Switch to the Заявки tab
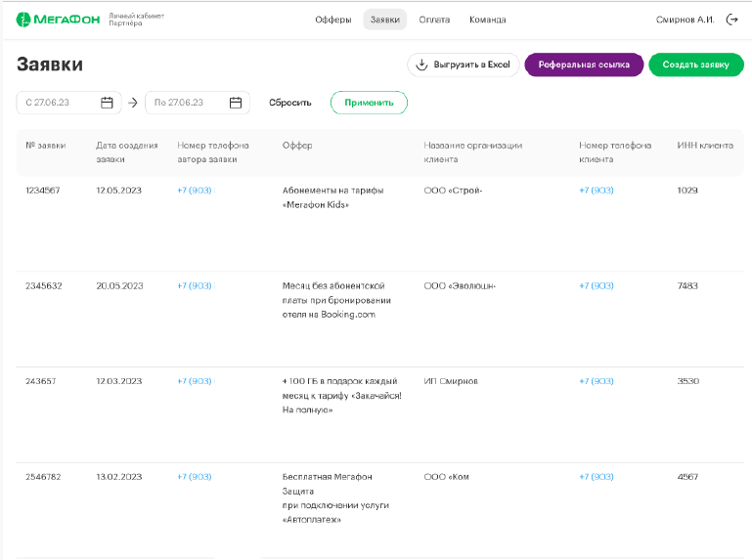 [x=384, y=20]
